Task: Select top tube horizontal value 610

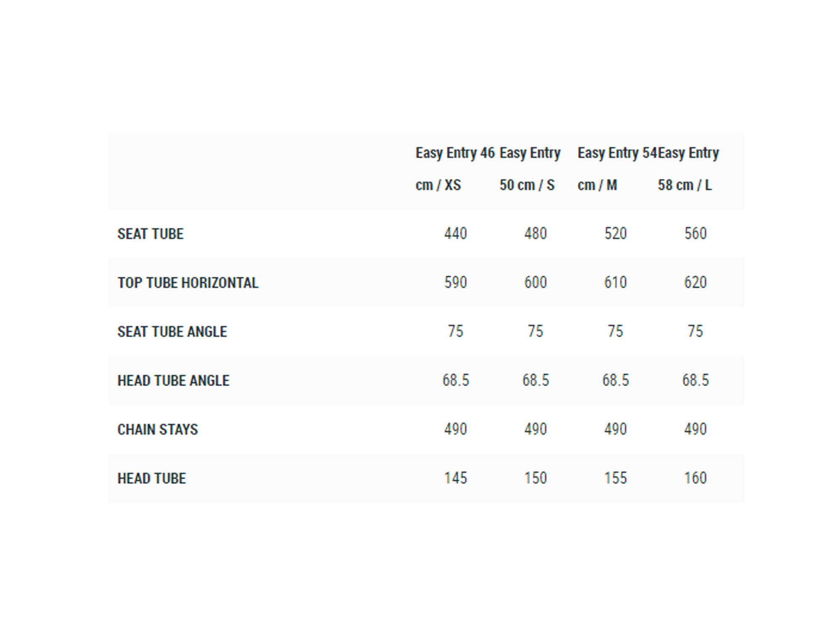Action: coord(616,282)
